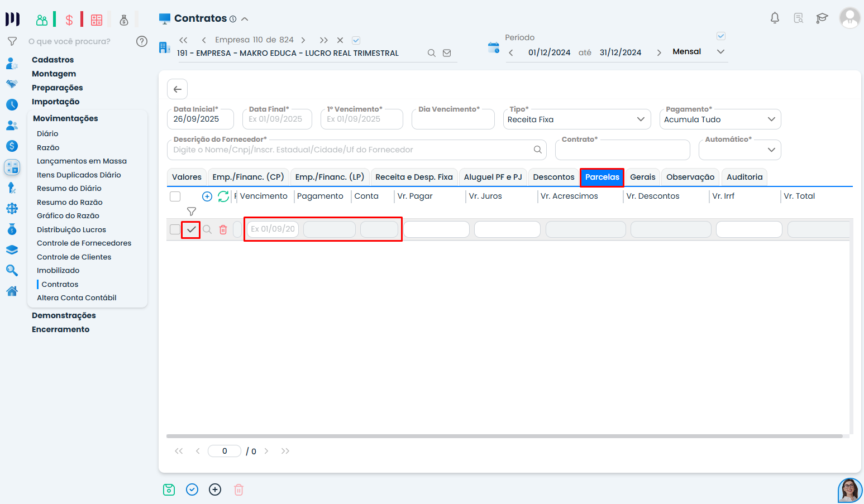The width and height of the screenshot is (864, 504).
Task: Click the green save icon at bottom
Action: click(x=169, y=489)
